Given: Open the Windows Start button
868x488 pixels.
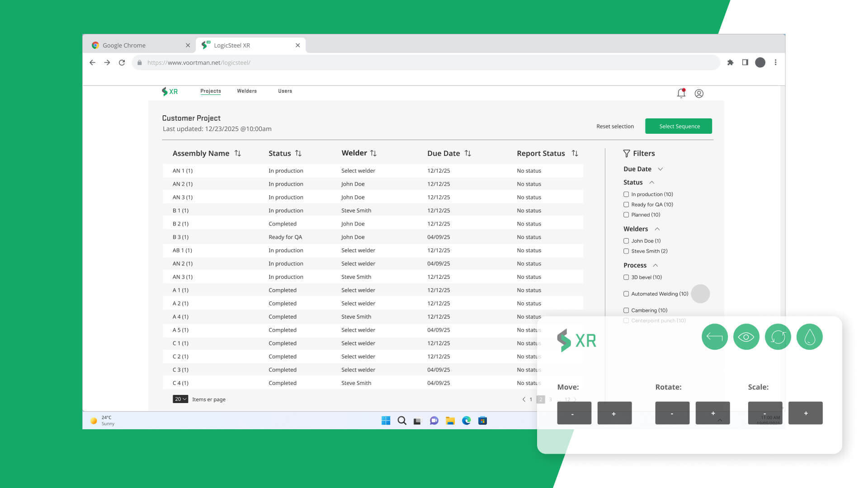Looking at the screenshot, I should 386,421.
